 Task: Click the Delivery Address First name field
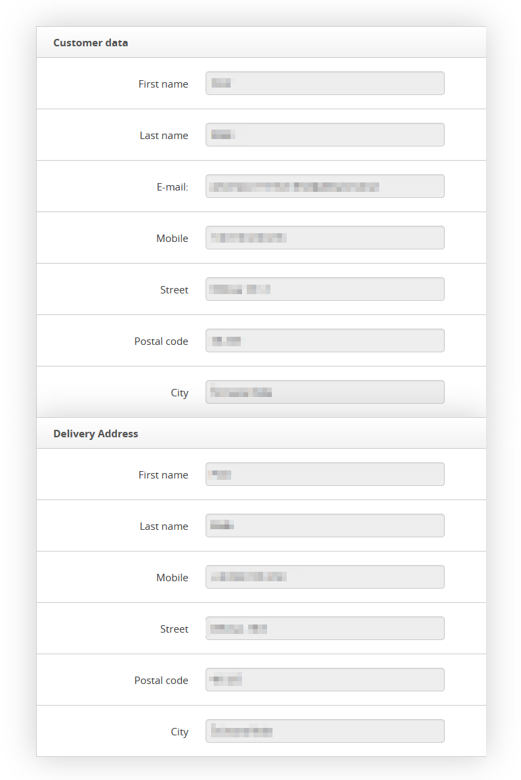pos(325,474)
